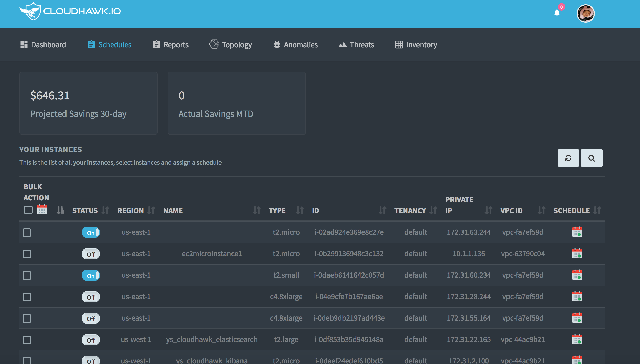The width and height of the screenshot is (640, 364).
Task: Sort instances by Type column
Action: [x=300, y=210]
